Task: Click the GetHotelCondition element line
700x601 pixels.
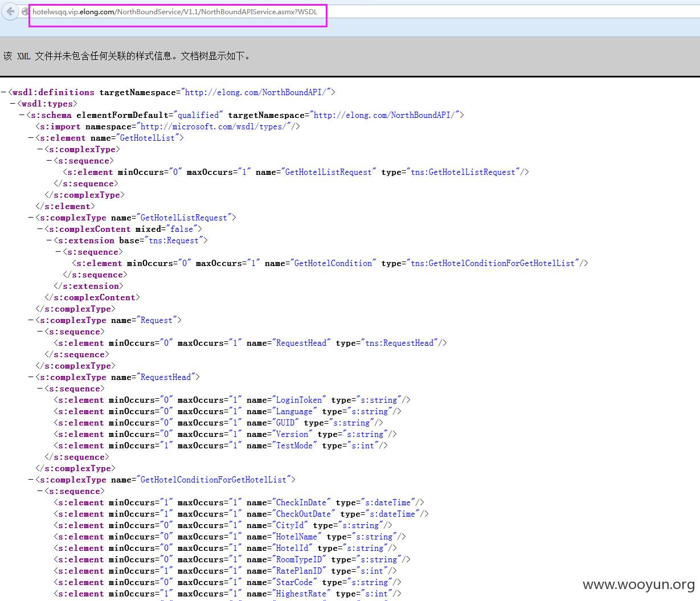Action: [x=330, y=263]
